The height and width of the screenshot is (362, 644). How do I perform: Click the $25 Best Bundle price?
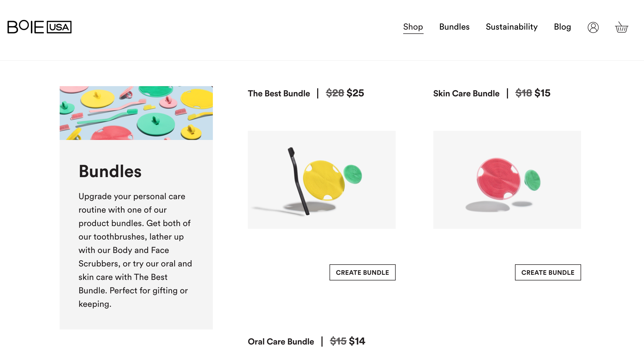355,93
